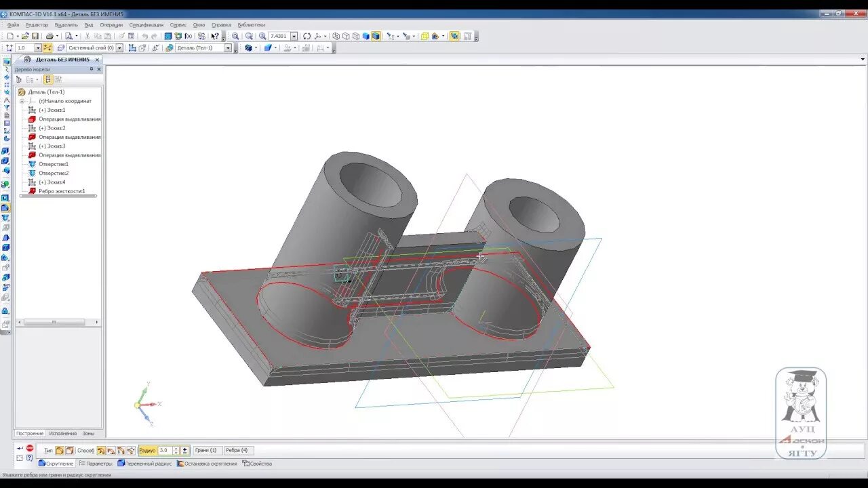Screen dimensions: 868x488
Task: Save the document with the floppy icon
Action: (x=35, y=36)
